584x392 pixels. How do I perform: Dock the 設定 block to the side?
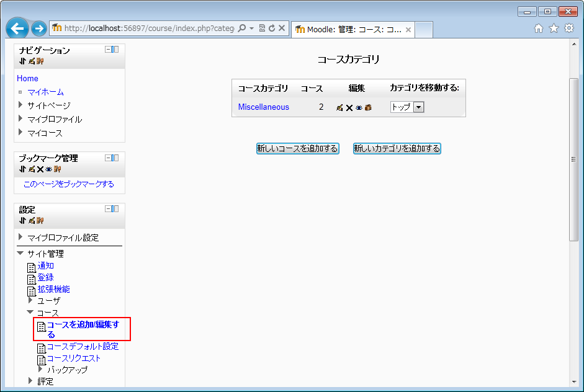coord(115,209)
